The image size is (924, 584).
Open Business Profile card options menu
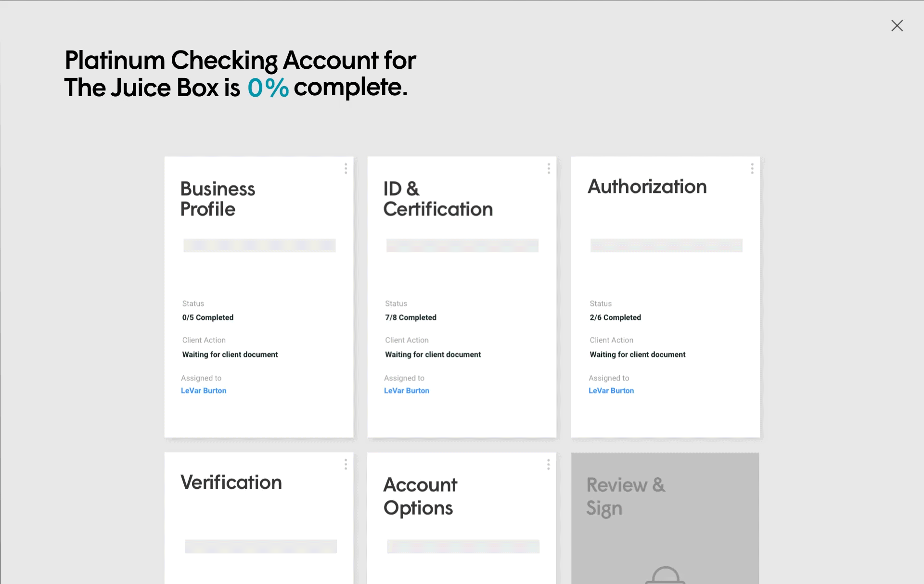[x=346, y=168]
